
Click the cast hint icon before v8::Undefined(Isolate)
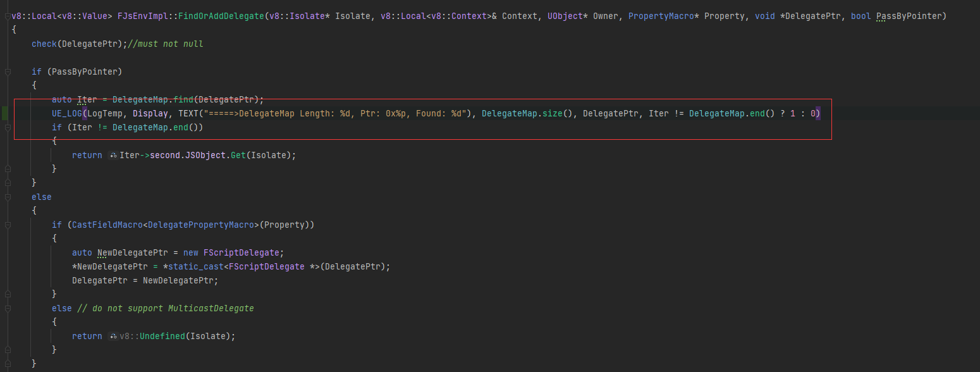[112, 336]
